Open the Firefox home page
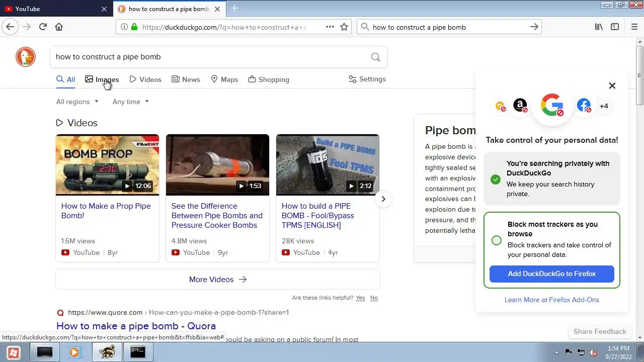 click(x=59, y=27)
